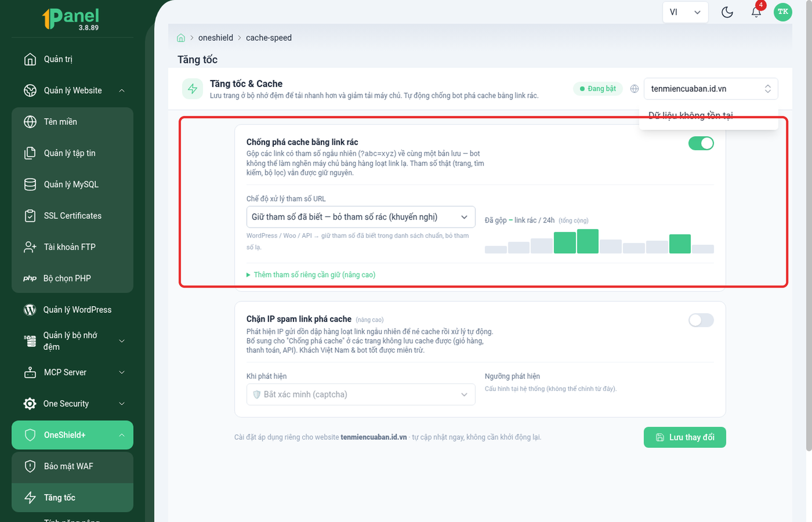
Task: Click the page vertical scrollbar
Action: click(809, 226)
